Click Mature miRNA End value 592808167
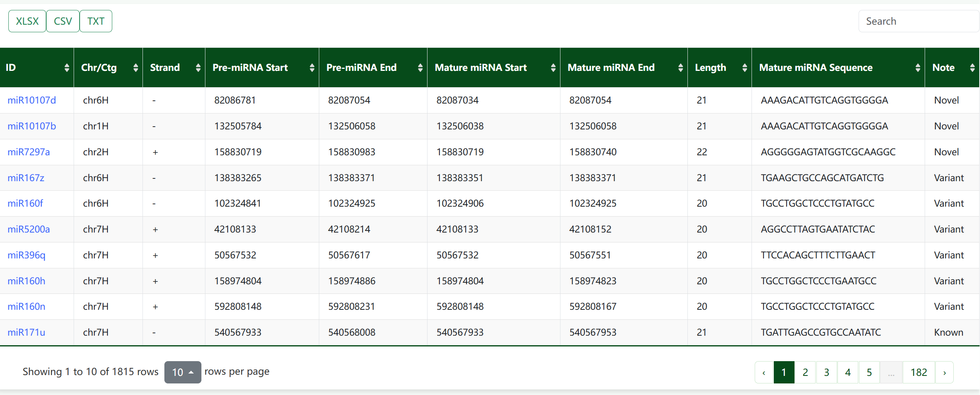This screenshot has height=395, width=980. pos(593,307)
